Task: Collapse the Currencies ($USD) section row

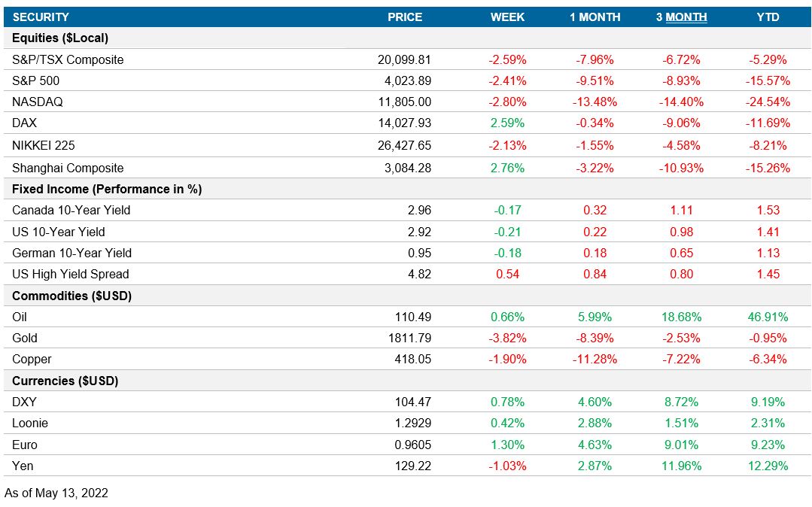Action: coord(64,381)
